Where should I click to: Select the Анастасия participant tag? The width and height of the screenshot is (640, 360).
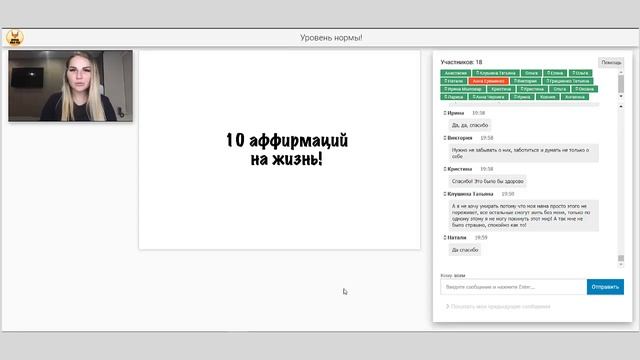click(x=456, y=73)
